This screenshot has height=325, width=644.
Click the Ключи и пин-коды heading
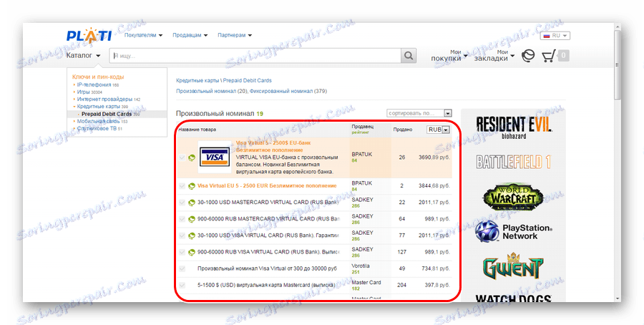[98, 77]
